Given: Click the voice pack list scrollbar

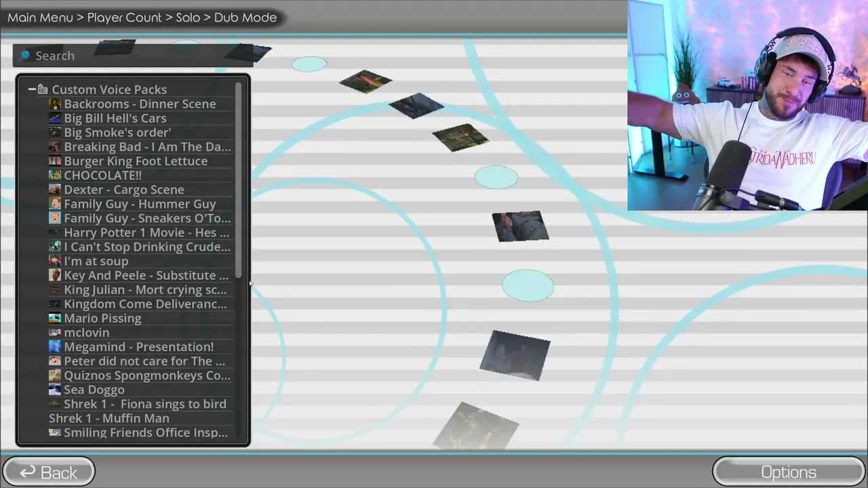Looking at the screenshot, I should [x=239, y=180].
